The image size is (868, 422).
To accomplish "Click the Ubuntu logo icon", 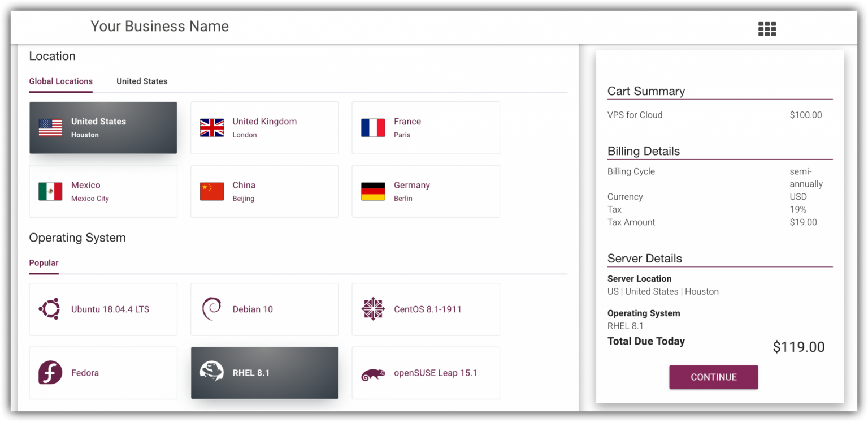I will 50,309.
